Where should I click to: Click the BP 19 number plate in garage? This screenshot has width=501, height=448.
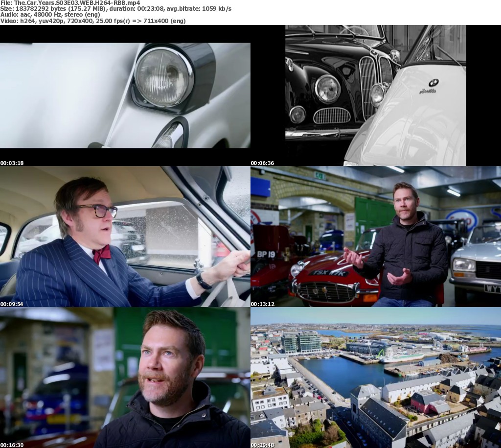click(266, 254)
